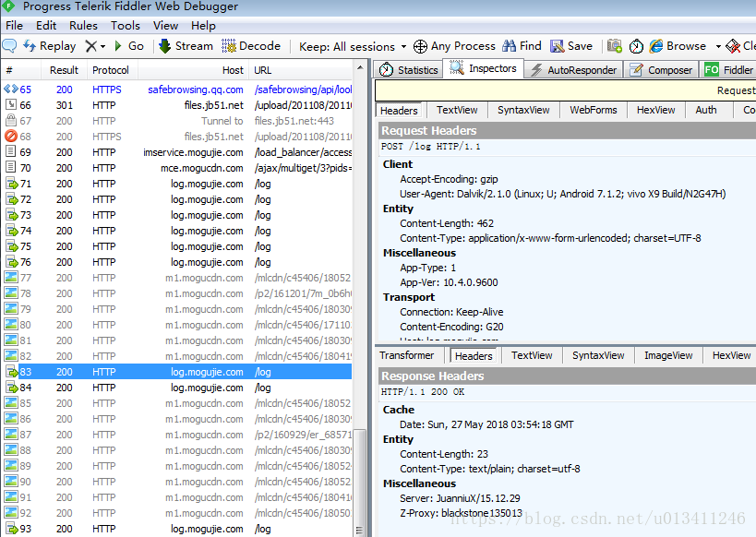Click POST icon of session 71
756x537 pixels.
[x=11, y=184]
